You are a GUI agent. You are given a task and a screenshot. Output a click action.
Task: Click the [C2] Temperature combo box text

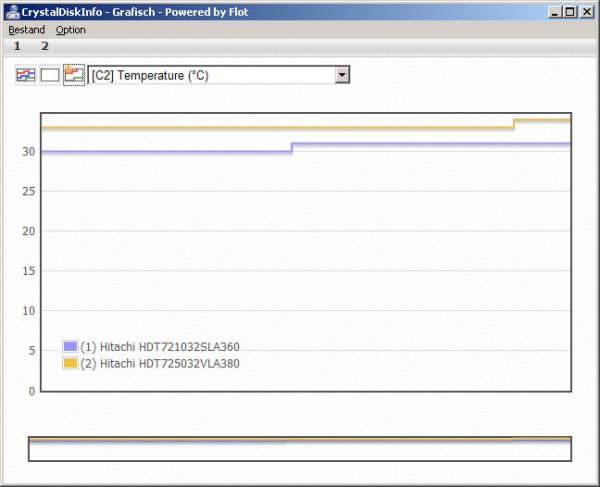[x=210, y=75]
